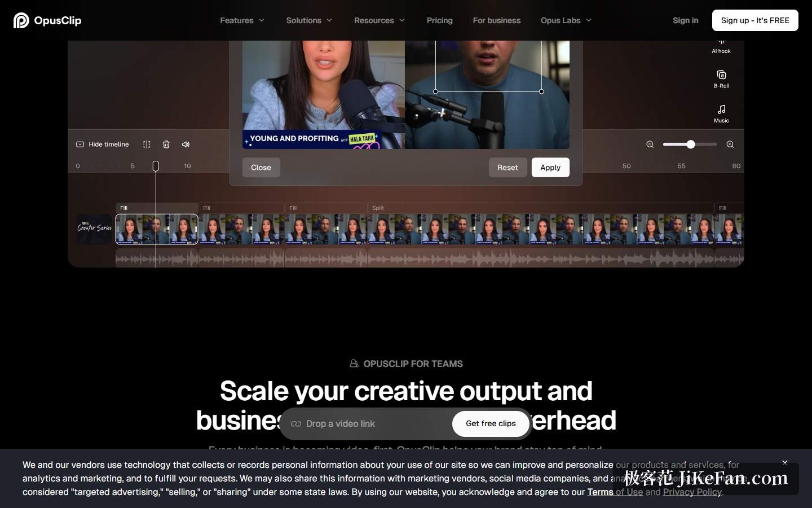812x508 pixels.
Task: Expand the Opus Labs menu
Action: pyautogui.click(x=566, y=20)
